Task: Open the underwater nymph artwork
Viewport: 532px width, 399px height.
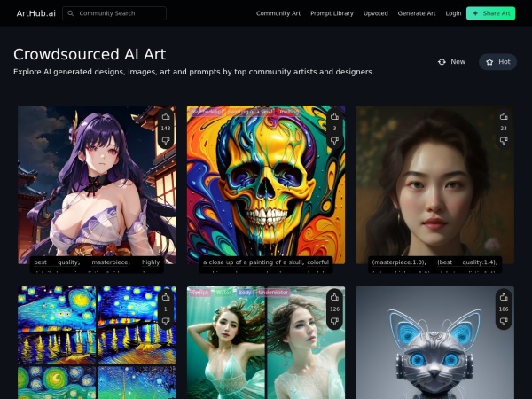Action: (x=266, y=342)
